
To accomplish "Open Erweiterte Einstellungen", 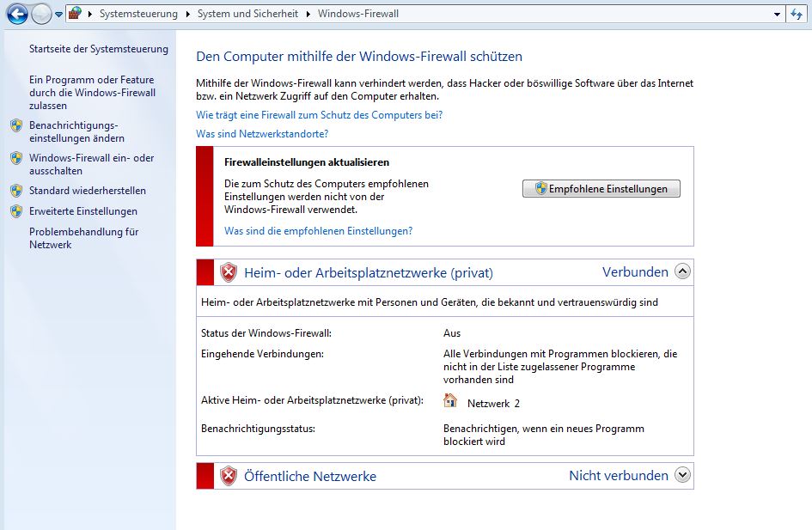I will click(83, 211).
